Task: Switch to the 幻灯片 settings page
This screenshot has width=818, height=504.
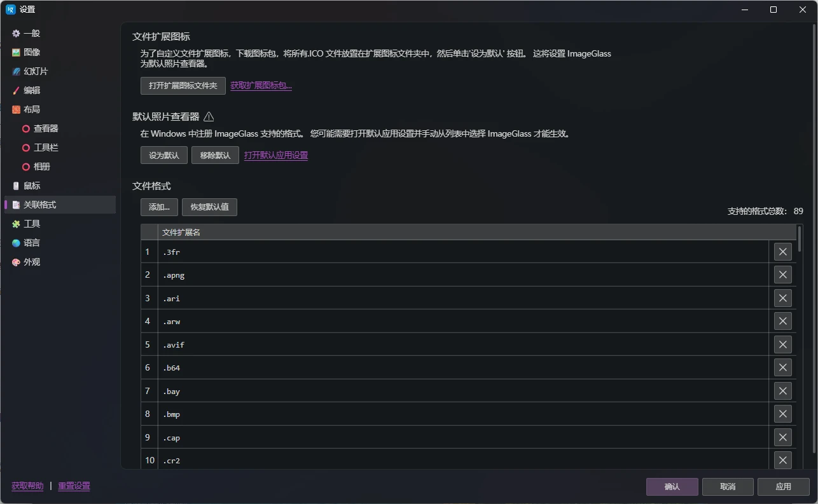Action: click(x=60, y=71)
